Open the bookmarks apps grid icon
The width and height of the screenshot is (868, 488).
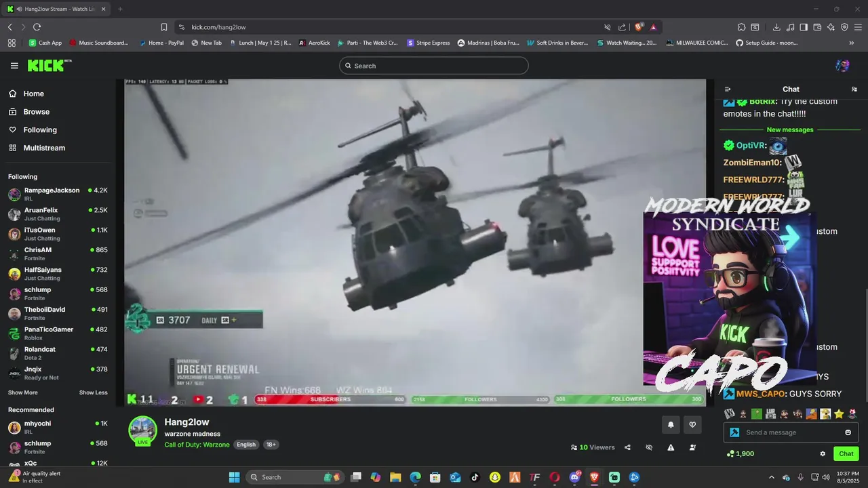coord(12,43)
